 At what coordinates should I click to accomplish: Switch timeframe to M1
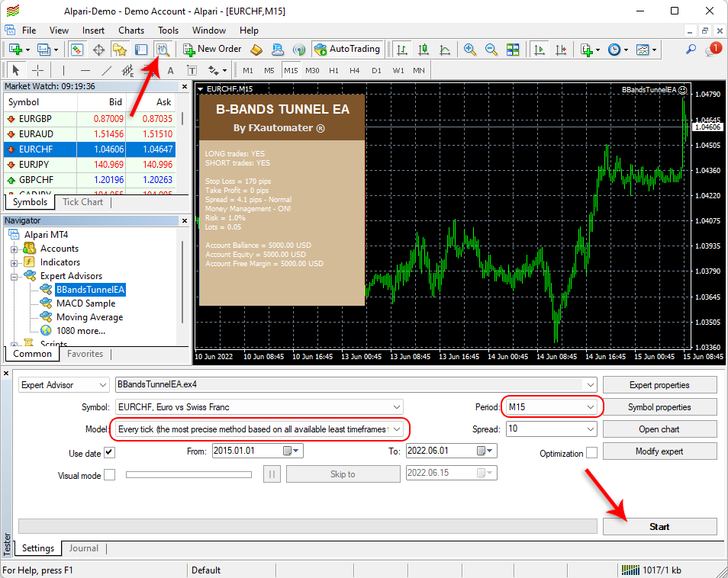coord(248,70)
